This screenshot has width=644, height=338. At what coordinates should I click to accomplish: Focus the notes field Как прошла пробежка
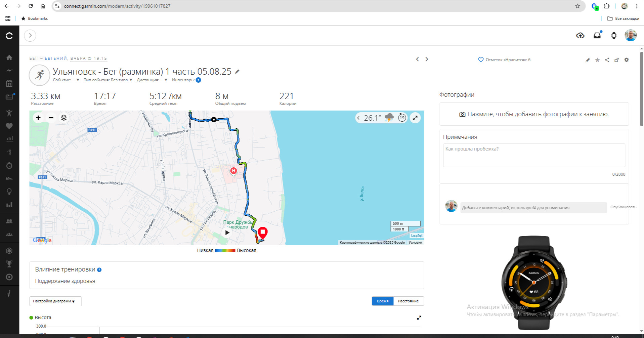tap(534, 155)
